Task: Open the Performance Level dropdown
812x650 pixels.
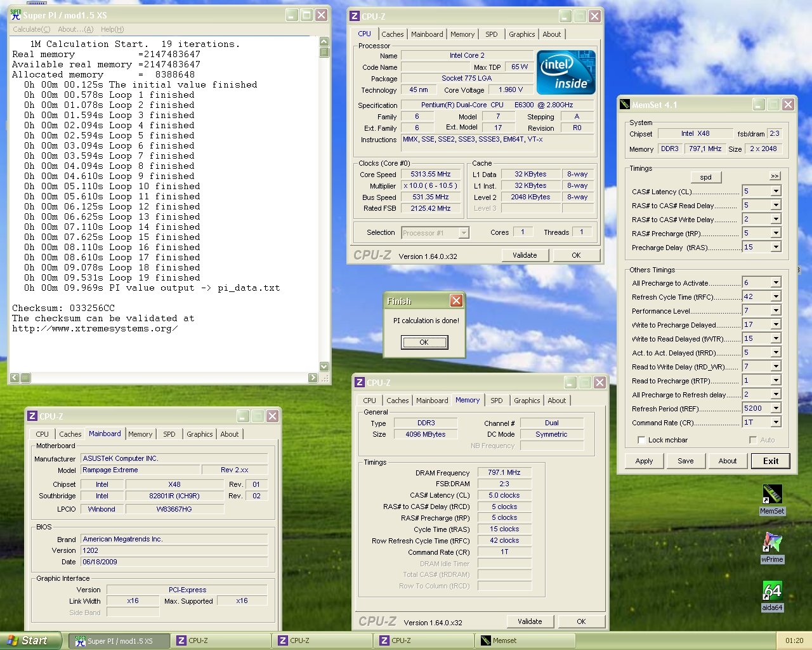Action: [x=775, y=310]
